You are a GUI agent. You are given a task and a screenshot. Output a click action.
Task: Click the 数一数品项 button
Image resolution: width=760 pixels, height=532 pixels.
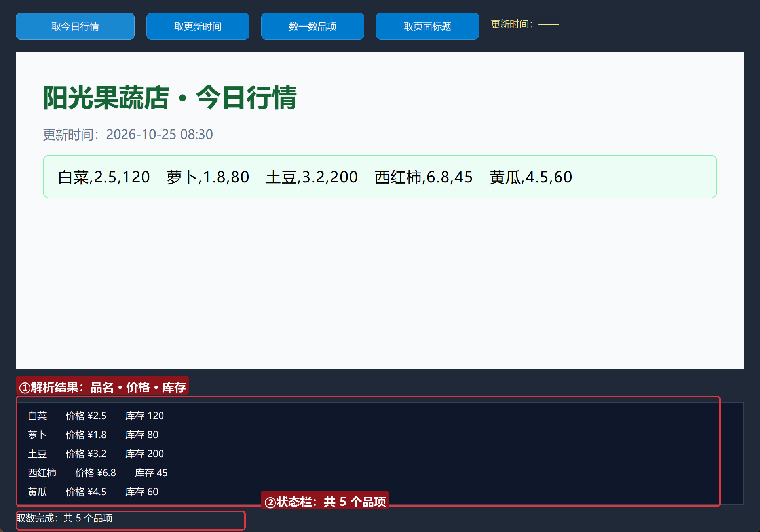click(x=313, y=26)
